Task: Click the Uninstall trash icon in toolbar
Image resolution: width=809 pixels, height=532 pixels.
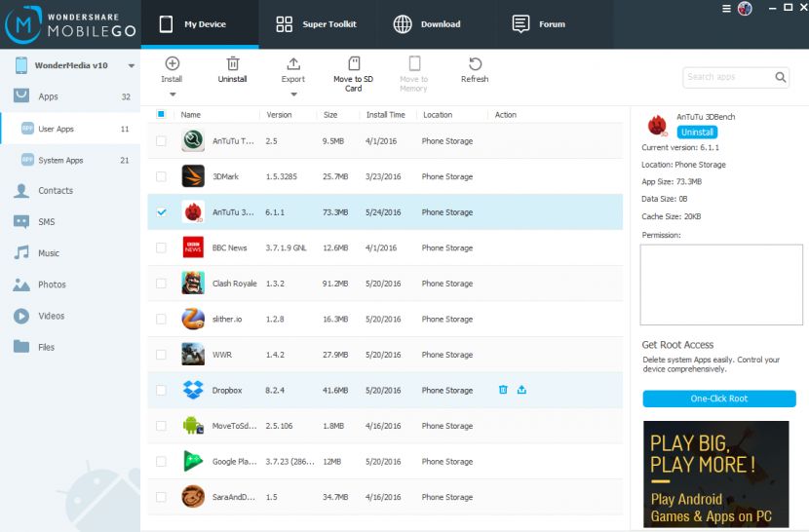Action: tap(233, 63)
